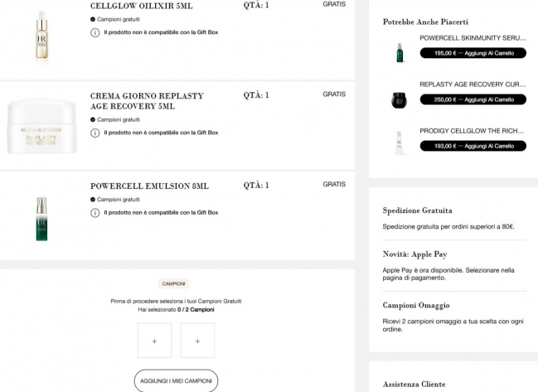
Task: Select the Campioni tab label
Action: pyautogui.click(x=173, y=283)
